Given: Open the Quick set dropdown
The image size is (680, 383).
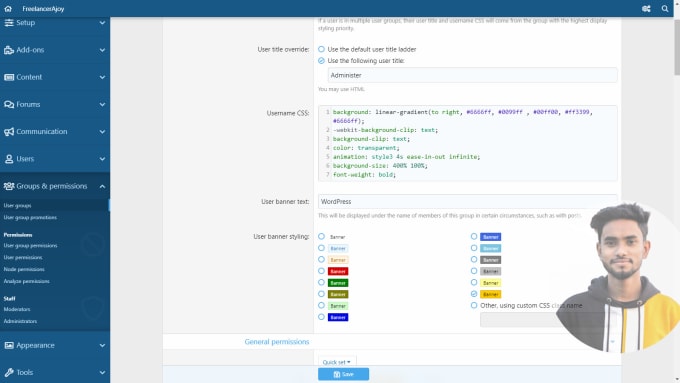Looking at the screenshot, I should click(x=337, y=362).
